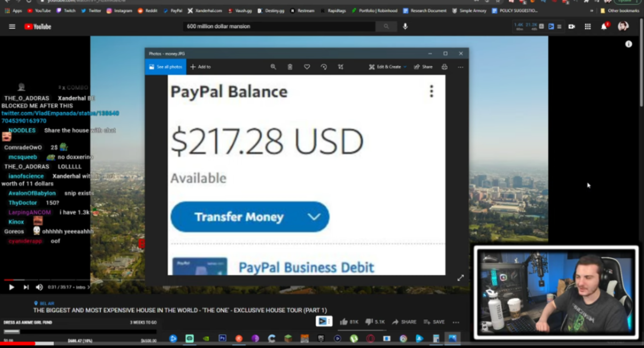Add money.JPG to favorites with heart icon
644x348 pixels.
[307, 67]
